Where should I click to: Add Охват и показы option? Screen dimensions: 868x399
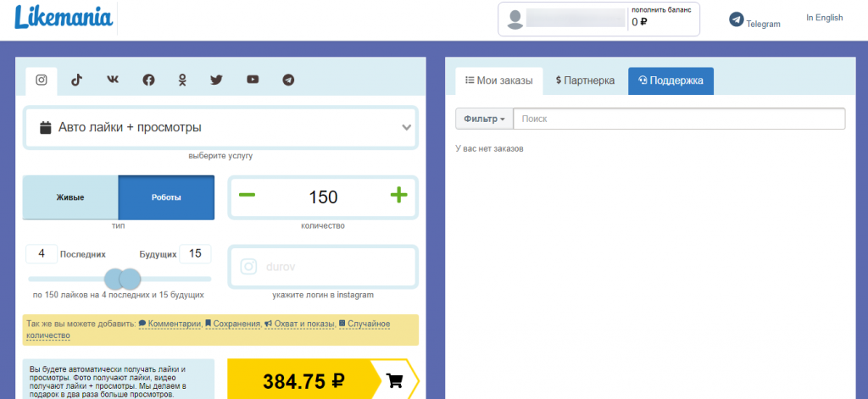pyautogui.click(x=299, y=324)
